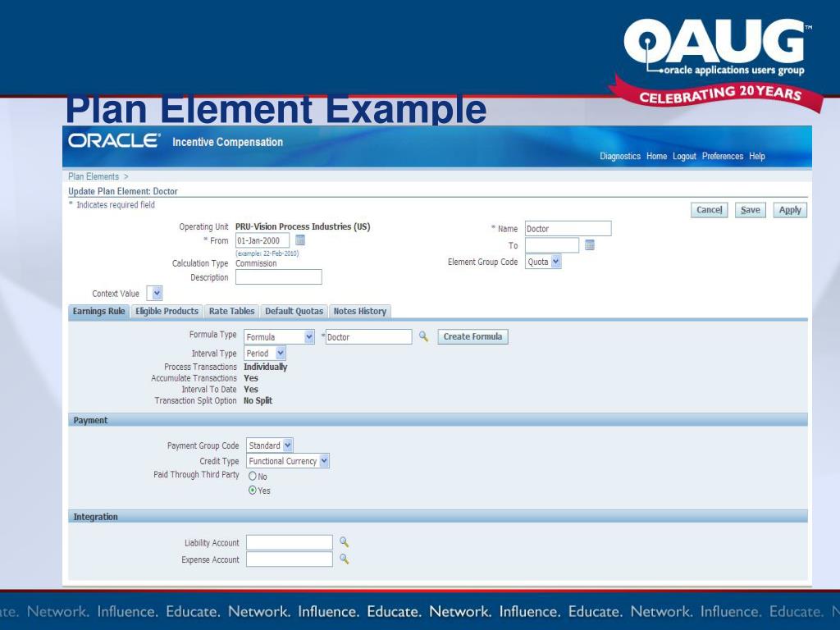
Task: Open the Context Value dropdown
Action: click(154, 293)
